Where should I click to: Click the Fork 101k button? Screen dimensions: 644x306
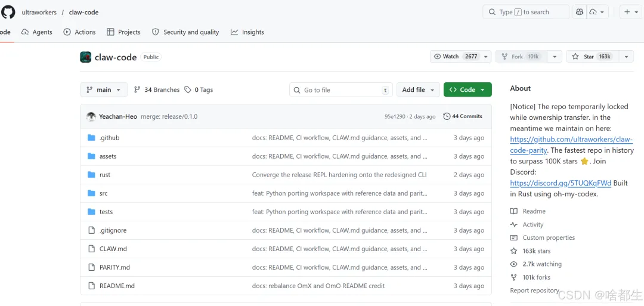(521, 57)
